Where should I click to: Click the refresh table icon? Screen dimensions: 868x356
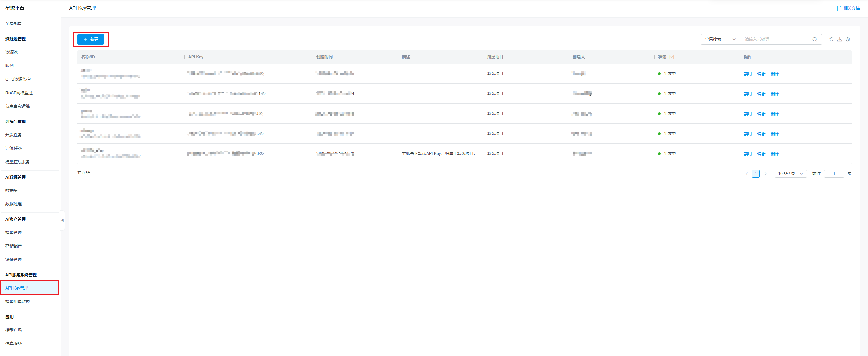point(831,39)
